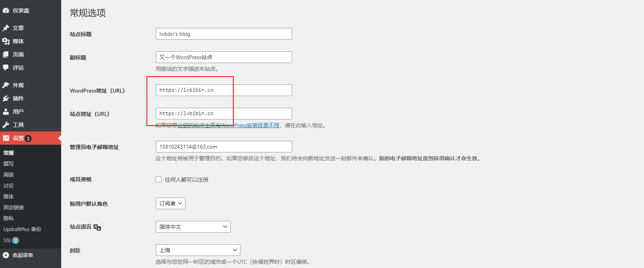Open the 固定链接 settings submenu item
Viewport: 644px width, 268px height.
14,207
